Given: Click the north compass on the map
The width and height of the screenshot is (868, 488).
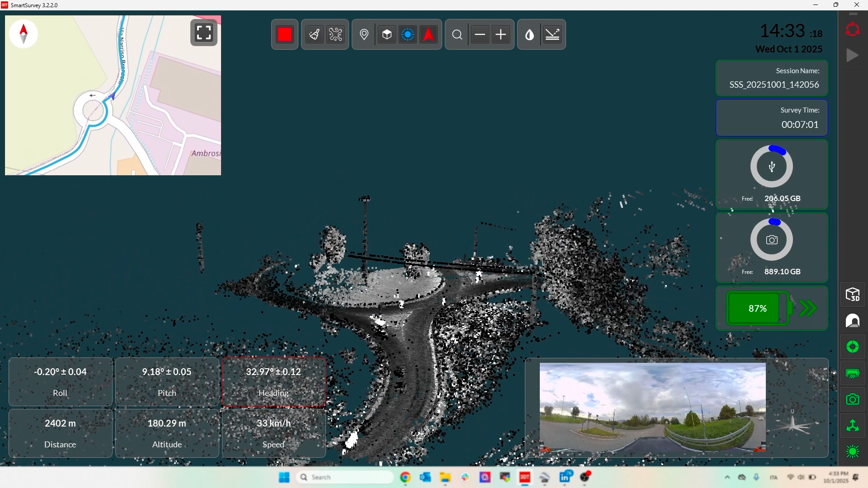Looking at the screenshot, I should pyautogui.click(x=24, y=33).
